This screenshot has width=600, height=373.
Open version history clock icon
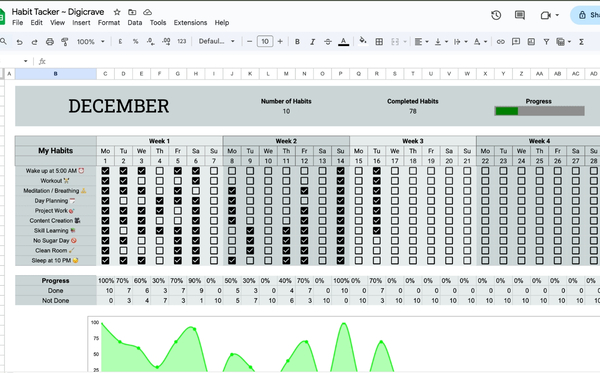click(x=496, y=15)
